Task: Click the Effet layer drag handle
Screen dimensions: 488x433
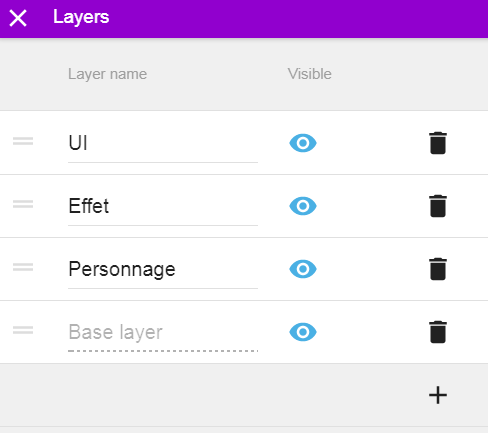Action: 23,204
